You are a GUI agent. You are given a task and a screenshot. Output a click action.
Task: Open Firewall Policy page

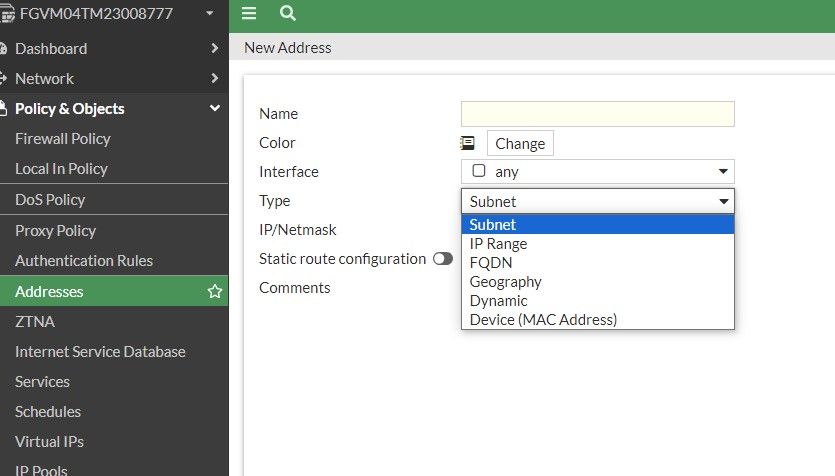click(x=63, y=139)
